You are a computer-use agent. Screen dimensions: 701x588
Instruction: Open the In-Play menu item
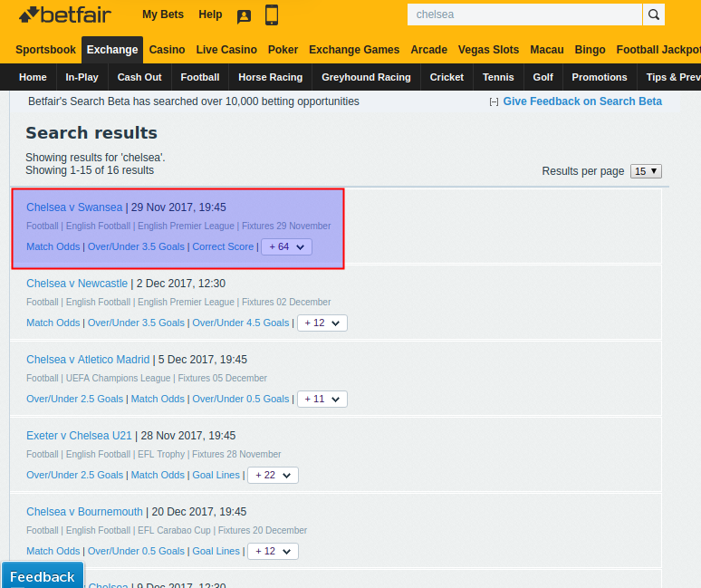click(82, 77)
